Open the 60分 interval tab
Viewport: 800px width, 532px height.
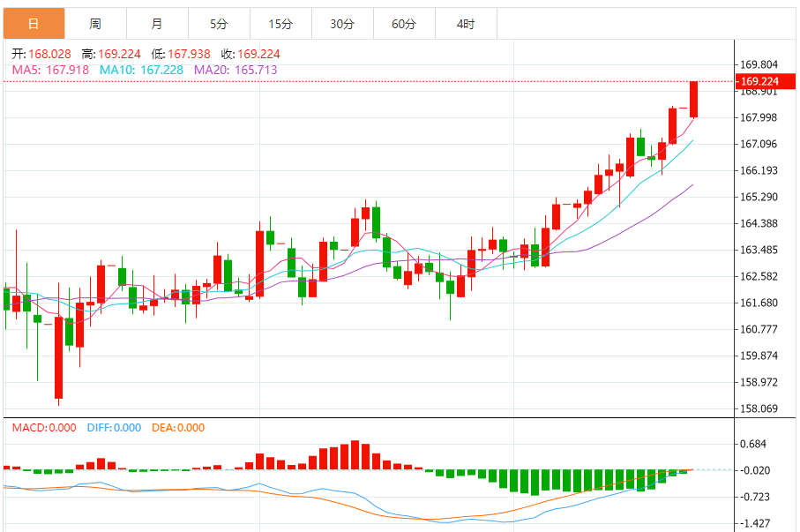click(404, 24)
